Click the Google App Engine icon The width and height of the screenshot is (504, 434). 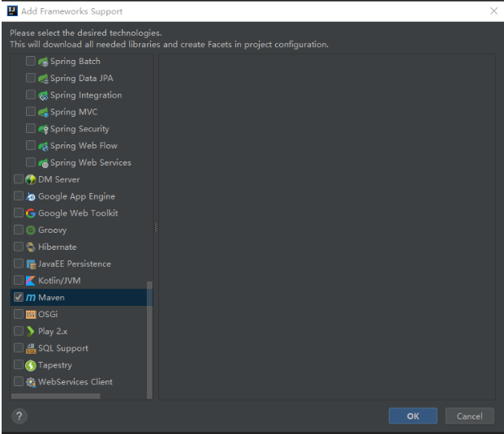coord(31,196)
